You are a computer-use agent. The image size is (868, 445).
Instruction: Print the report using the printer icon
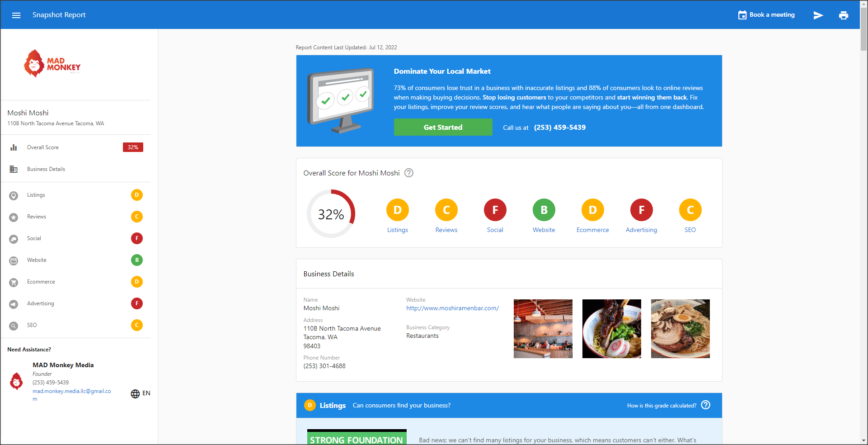tap(844, 15)
